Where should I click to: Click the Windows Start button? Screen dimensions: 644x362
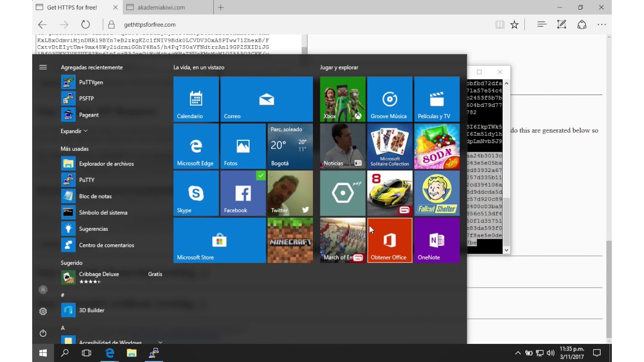pos(43,353)
